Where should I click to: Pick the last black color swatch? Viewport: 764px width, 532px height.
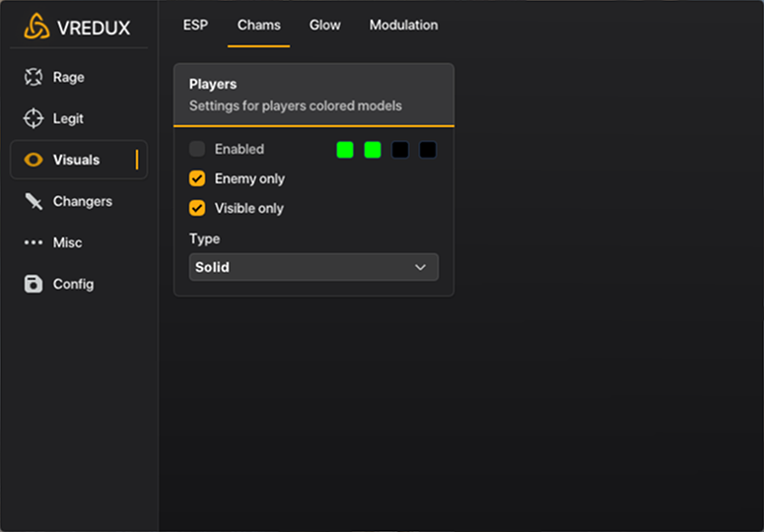428,150
